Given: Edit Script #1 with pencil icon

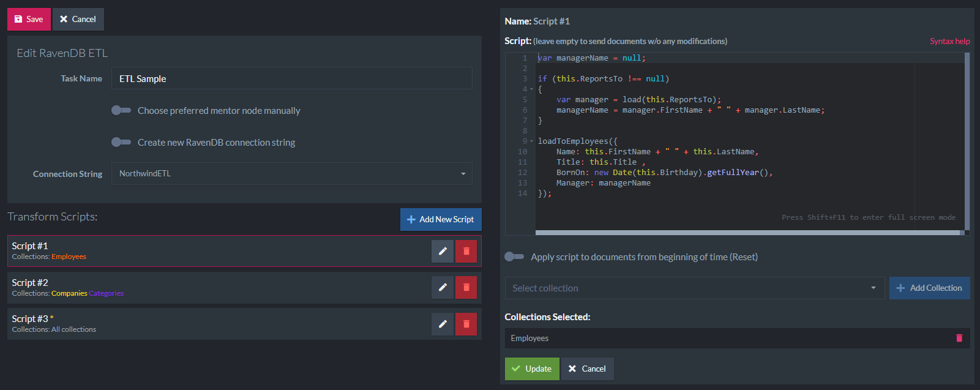Looking at the screenshot, I should coord(442,251).
